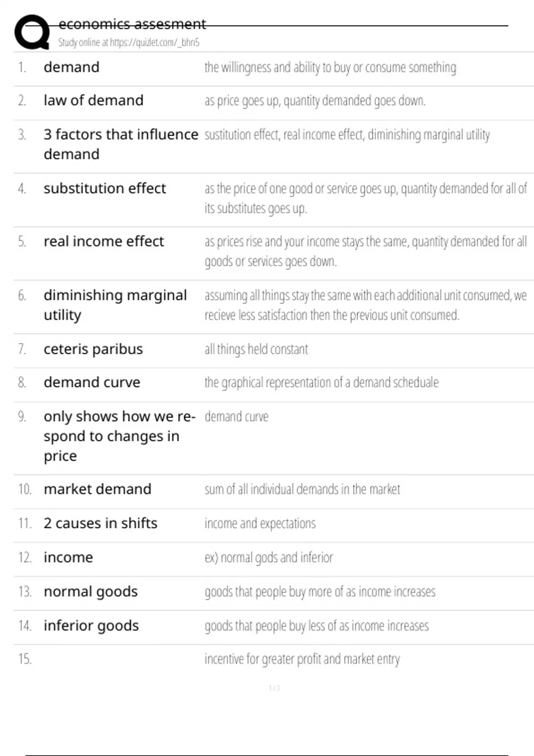The width and height of the screenshot is (534, 756).
Task: Select the 'income' term in row 12
Action: pos(69,557)
